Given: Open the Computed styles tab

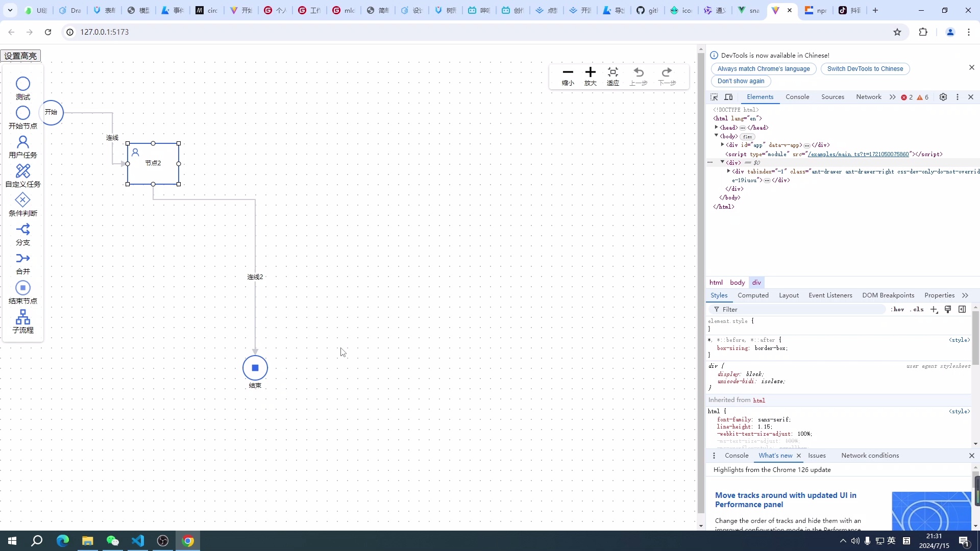Looking at the screenshot, I should pos(753,295).
